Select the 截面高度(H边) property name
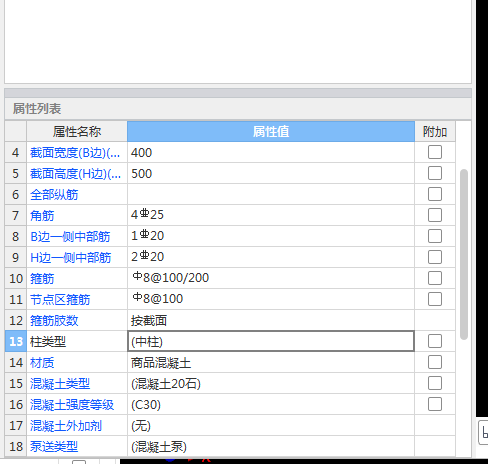This screenshot has height=464, width=488. point(77,173)
